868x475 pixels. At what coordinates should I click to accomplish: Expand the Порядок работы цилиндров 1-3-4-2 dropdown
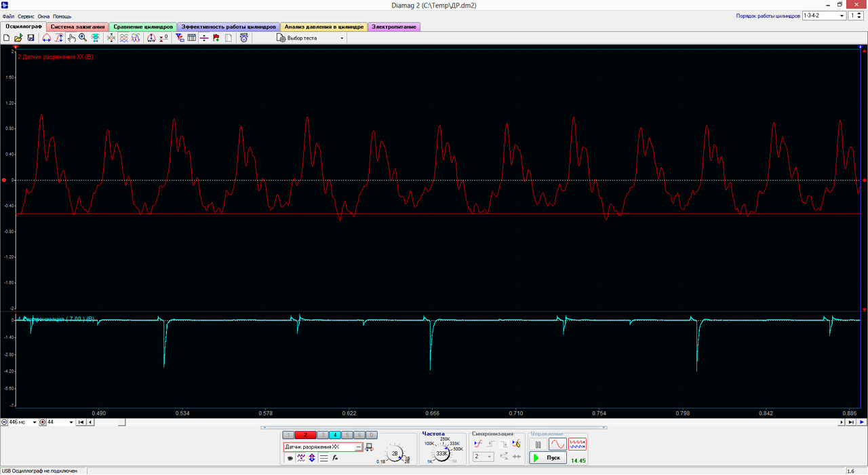click(823, 15)
